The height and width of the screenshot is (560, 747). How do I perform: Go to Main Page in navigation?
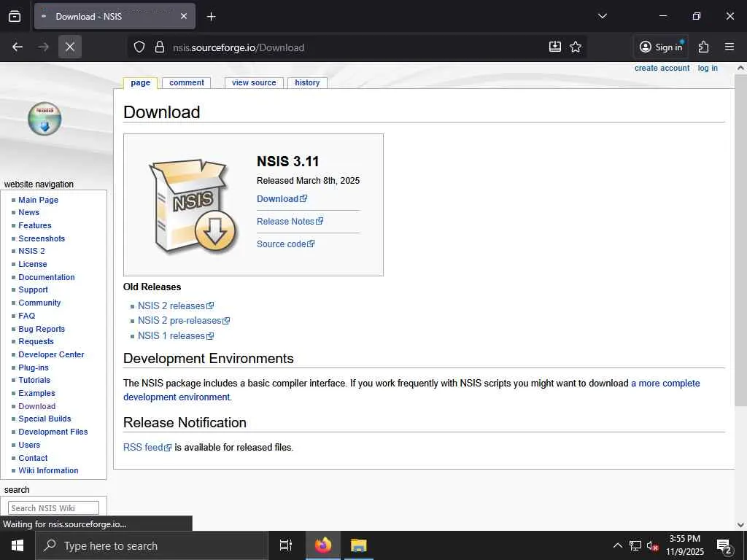tap(38, 200)
